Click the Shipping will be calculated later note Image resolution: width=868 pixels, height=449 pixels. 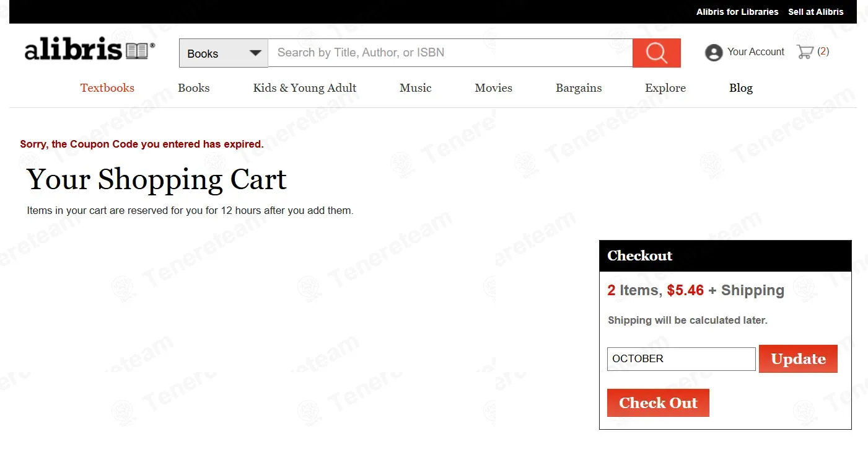pyautogui.click(x=688, y=321)
